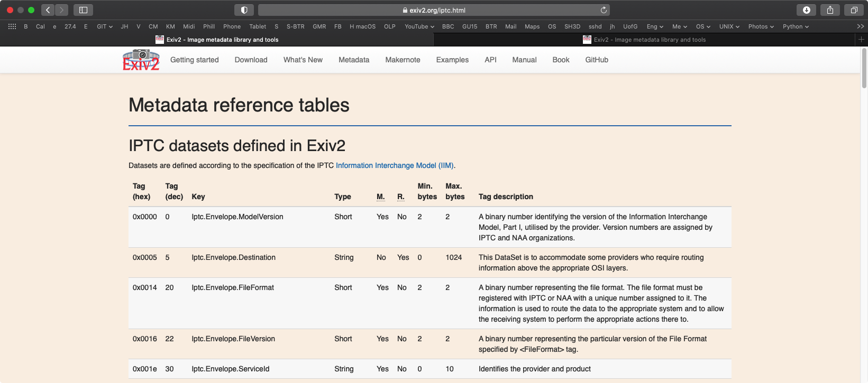The height and width of the screenshot is (383, 868).
Task: Reload the page with the refresh icon
Action: (x=604, y=10)
